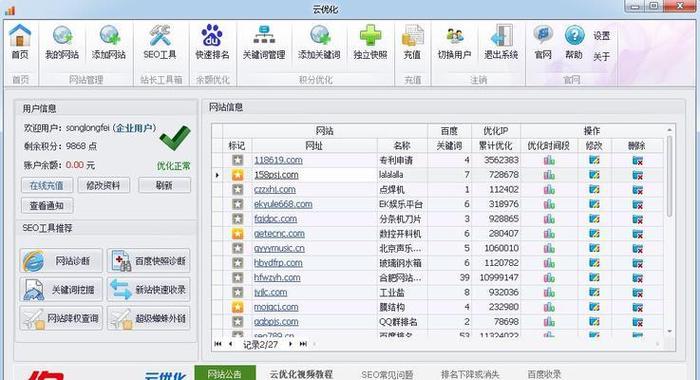Click 修改 edit icon for tylc.com
Screen dimensions: 700x380
[594, 292]
